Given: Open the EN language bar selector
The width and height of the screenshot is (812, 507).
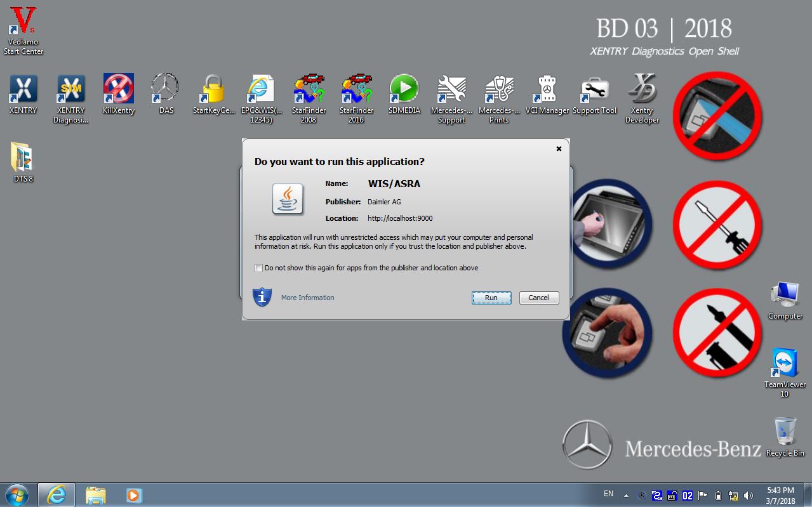Looking at the screenshot, I should point(608,494).
